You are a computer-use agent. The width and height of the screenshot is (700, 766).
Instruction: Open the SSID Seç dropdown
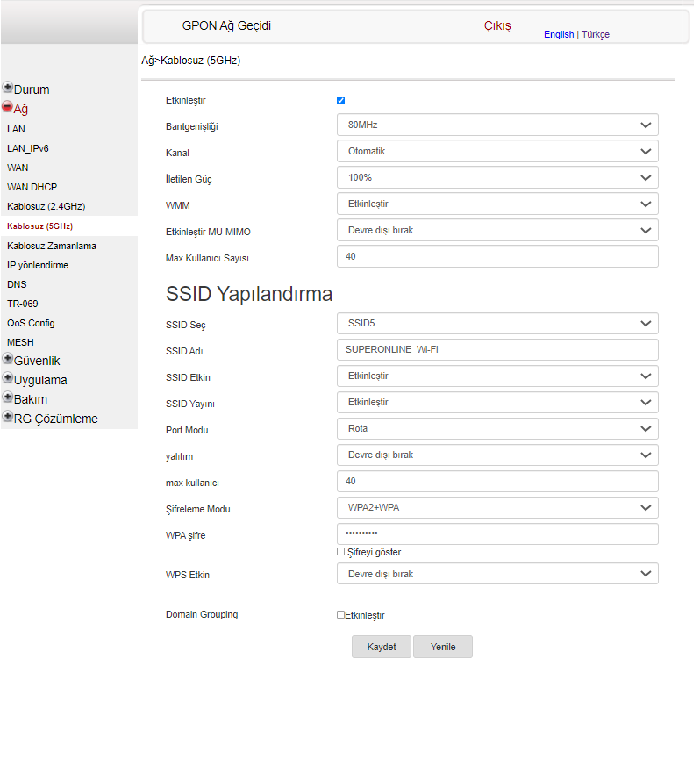coord(497,323)
